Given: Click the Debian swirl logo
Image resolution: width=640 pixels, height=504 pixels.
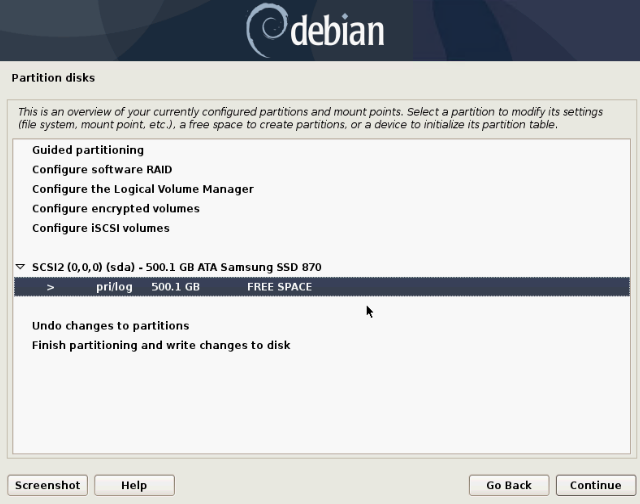Looking at the screenshot, I should click(x=265, y=30).
